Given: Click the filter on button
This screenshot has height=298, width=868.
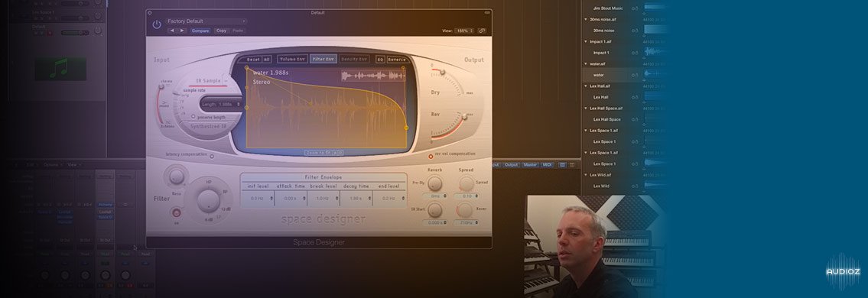Looking at the screenshot, I should [x=177, y=212].
